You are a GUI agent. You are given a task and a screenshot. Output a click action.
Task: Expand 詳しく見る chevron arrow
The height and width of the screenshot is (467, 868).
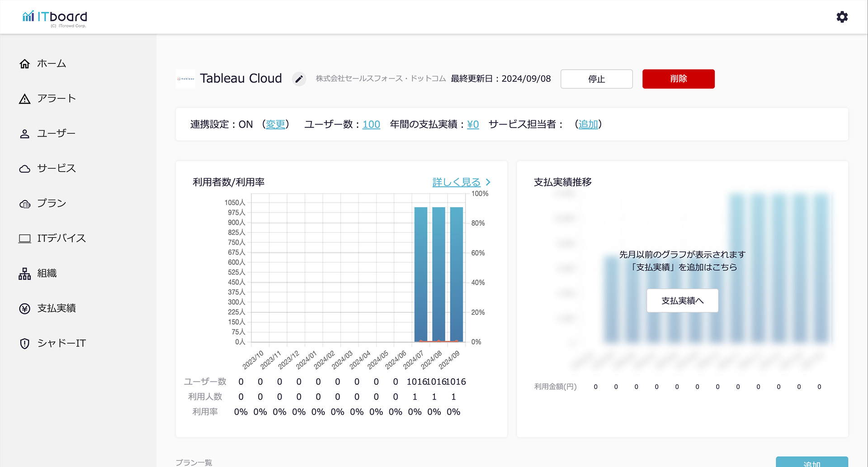point(488,182)
